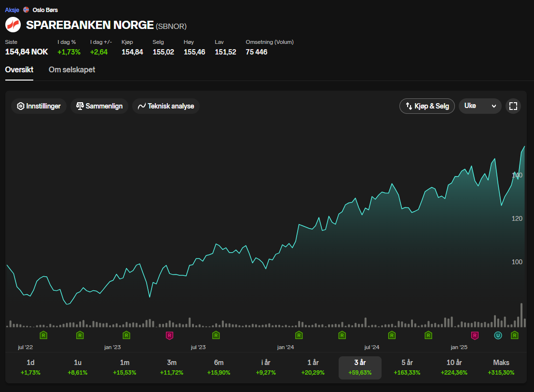
Task: Click the Lav value 151,52
Action: point(225,52)
